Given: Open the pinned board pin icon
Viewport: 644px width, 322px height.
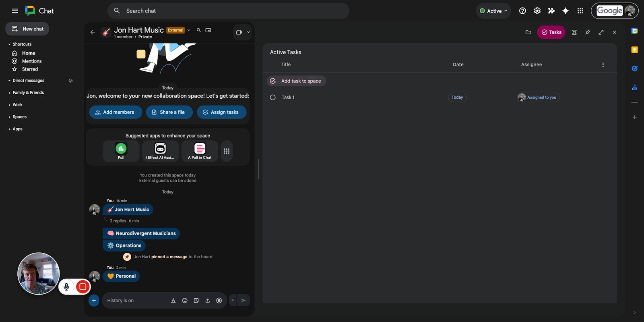Looking at the screenshot, I should pos(588,32).
